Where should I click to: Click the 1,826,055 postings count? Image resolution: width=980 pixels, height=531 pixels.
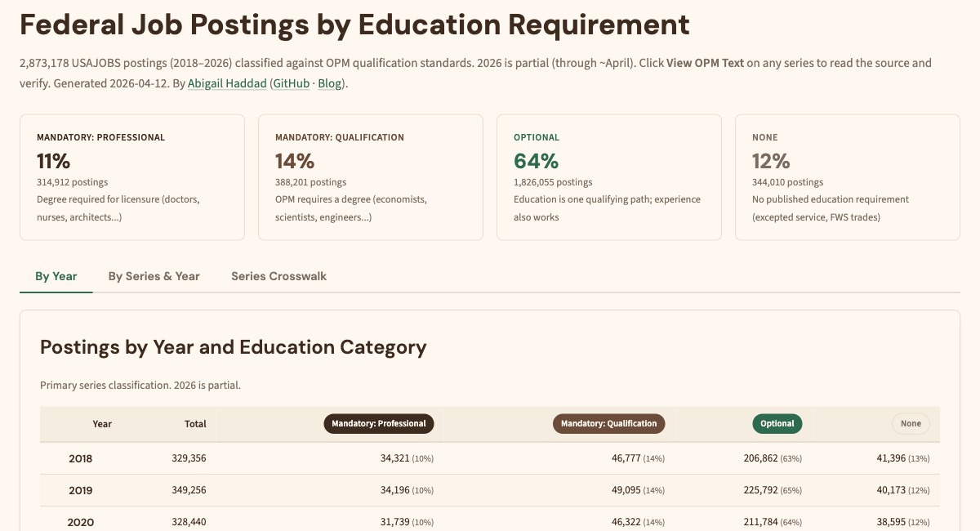(x=553, y=182)
